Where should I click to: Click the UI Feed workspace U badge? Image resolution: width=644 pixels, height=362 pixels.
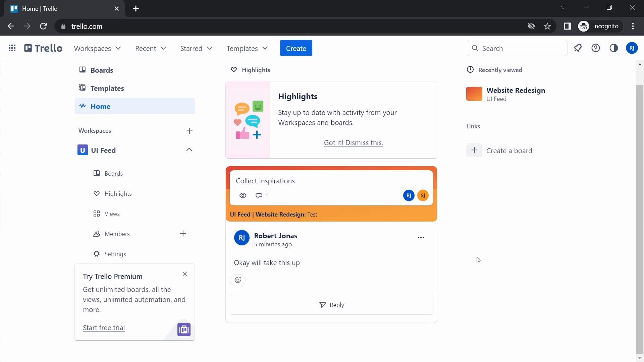click(83, 150)
